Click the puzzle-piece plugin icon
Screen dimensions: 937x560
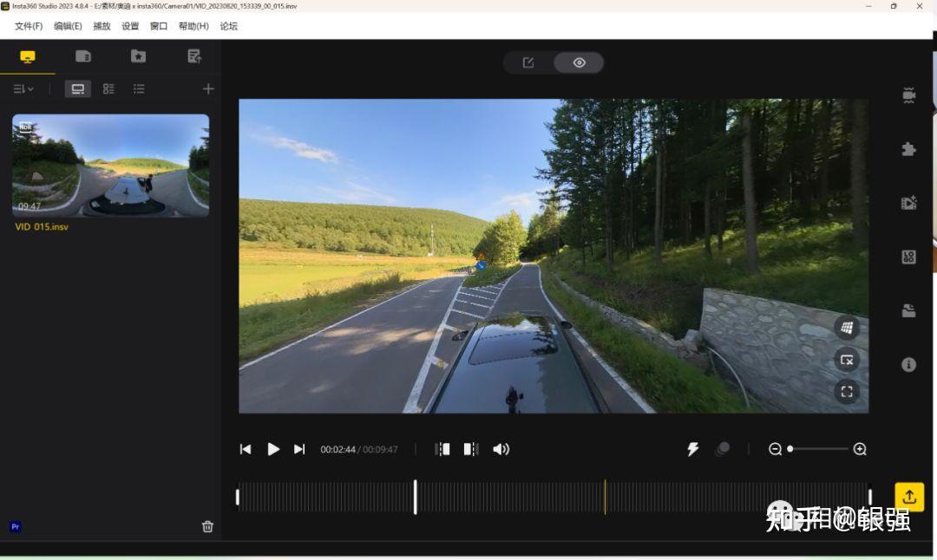(x=908, y=149)
